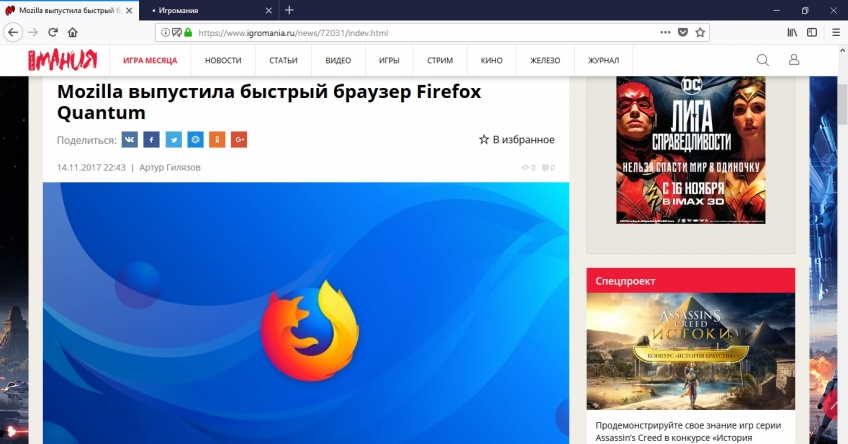Click the Игромания site logo
Screen dimensions: 848x444
tap(63, 60)
